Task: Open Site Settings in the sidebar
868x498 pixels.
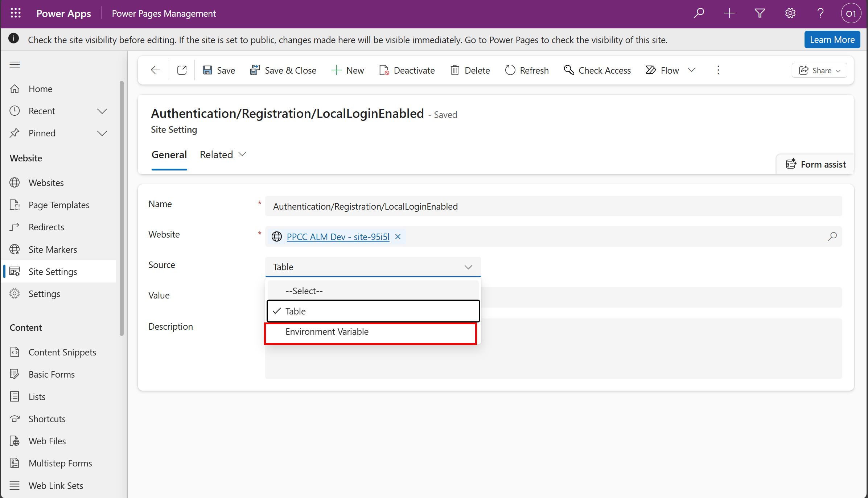Action: tap(53, 271)
